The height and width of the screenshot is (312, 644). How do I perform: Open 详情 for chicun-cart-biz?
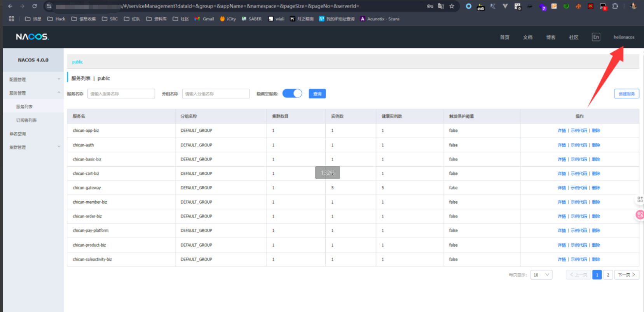click(x=562, y=174)
